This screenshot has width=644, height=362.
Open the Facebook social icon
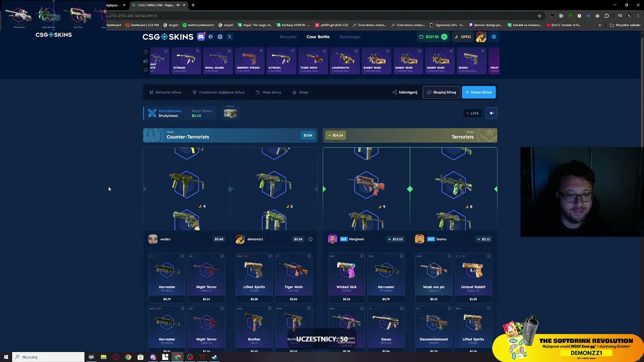tap(211, 37)
